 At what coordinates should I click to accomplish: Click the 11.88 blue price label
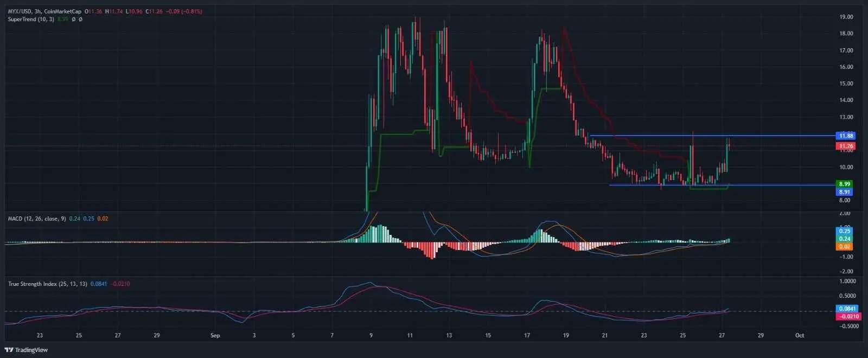846,136
